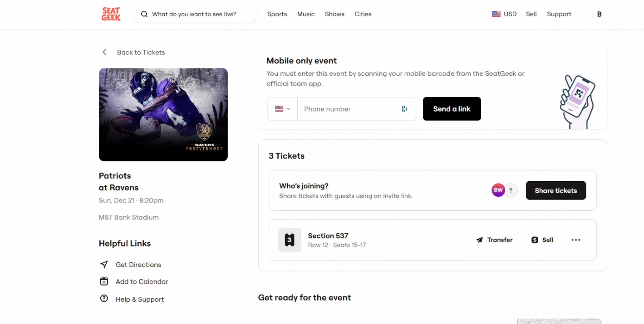
Task: Open the Music menu
Action: [x=306, y=14]
